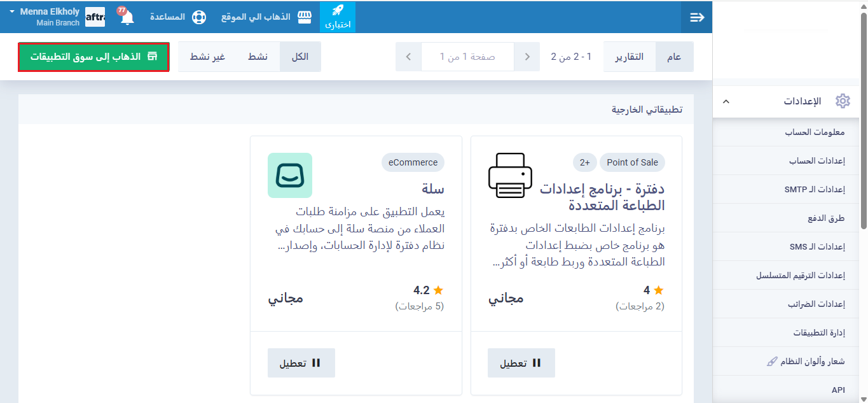Click the aftra company logo
The image size is (868, 403).
point(95,17)
